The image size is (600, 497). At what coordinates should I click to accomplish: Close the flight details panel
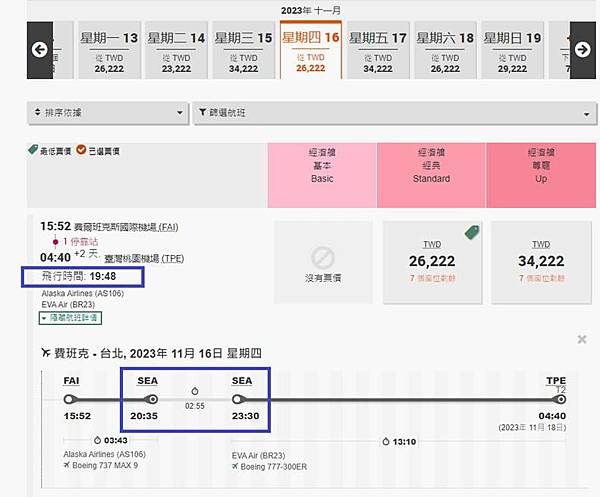pyautogui.click(x=582, y=339)
